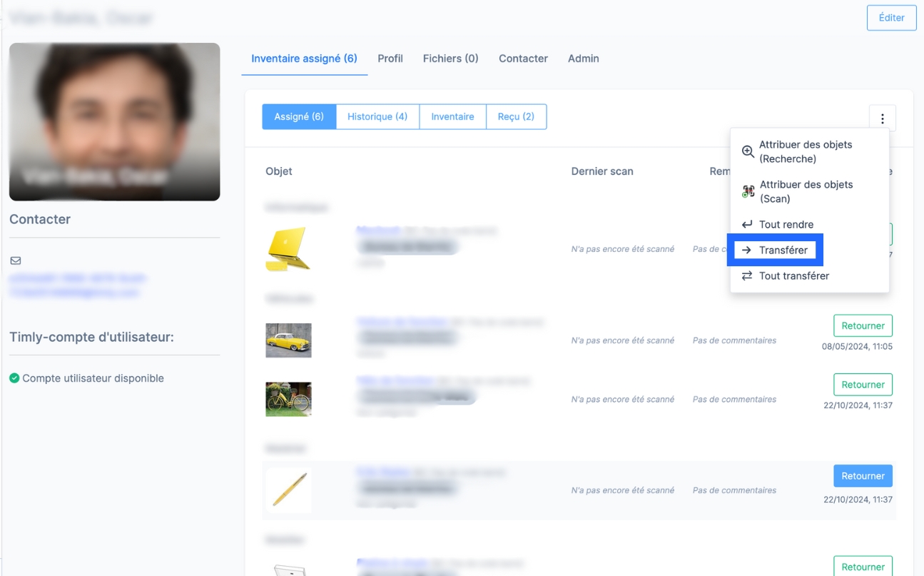Click the return arrow icon beside Tout rendre
This screenshot has width=924, height=576.
[x=747, y=224]
